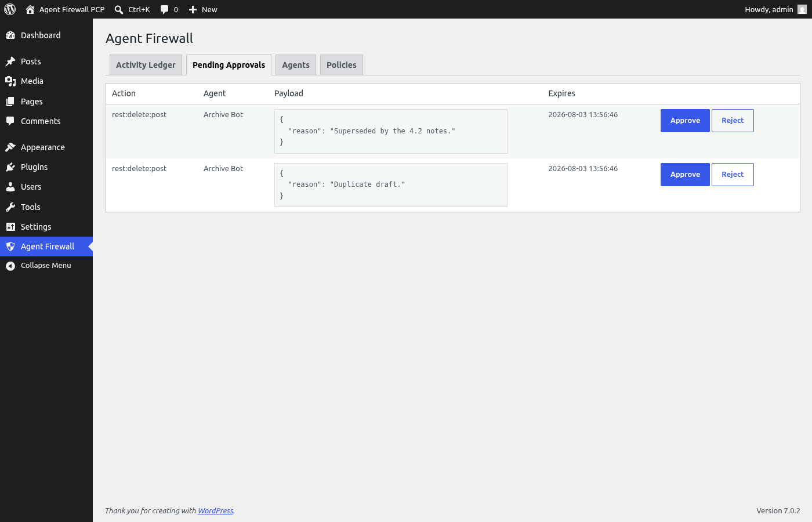The height and width of the screenshot is (522, 812).
Task: Click the Agent Firewall sidebar menu label
Action: [x=48, y=246]
